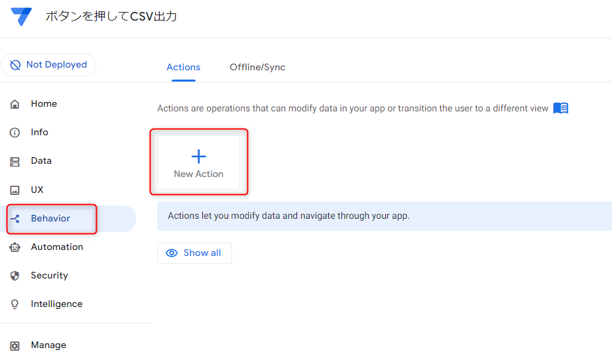Open the Intelligence section label

(56, 304)
